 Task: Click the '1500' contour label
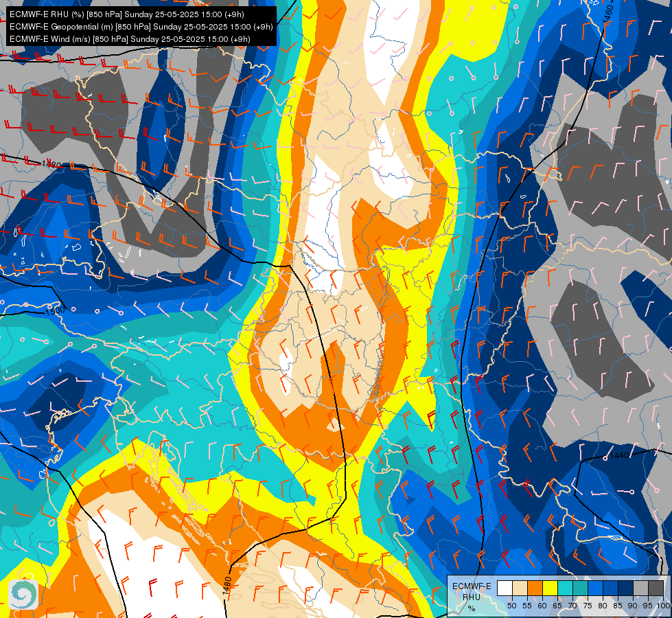coord(56,310)
